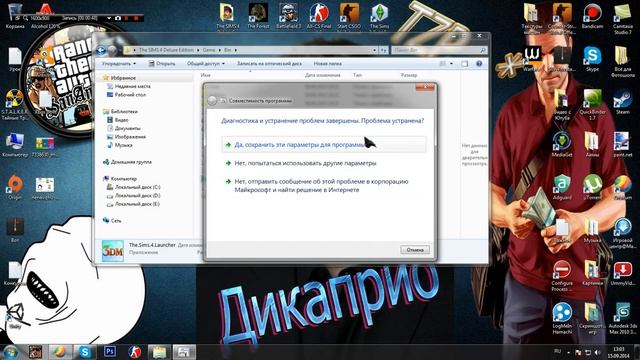Select Рабочий стол in navigation pane
The height and width of the screenshot is (360, 640).
tap(126, 95)
